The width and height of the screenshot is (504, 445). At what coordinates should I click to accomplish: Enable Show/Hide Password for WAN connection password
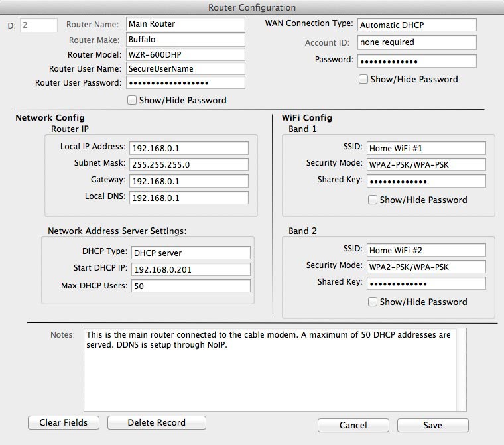[363, 80]
